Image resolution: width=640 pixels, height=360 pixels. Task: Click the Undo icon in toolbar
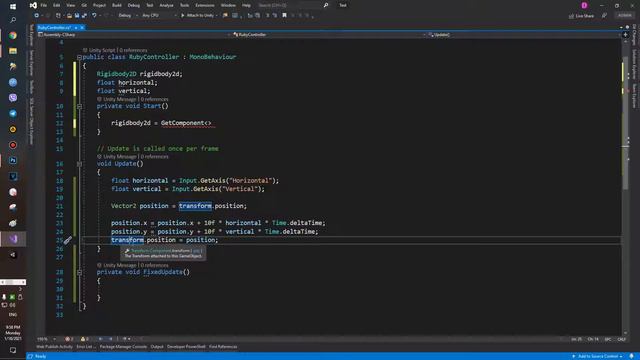[94, 16]
